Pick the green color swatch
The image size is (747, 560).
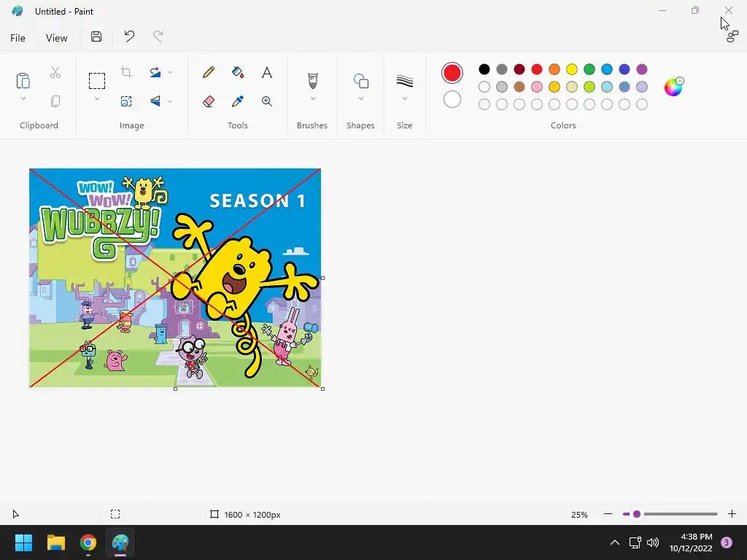pyautogui.click(x=589, y=69)
